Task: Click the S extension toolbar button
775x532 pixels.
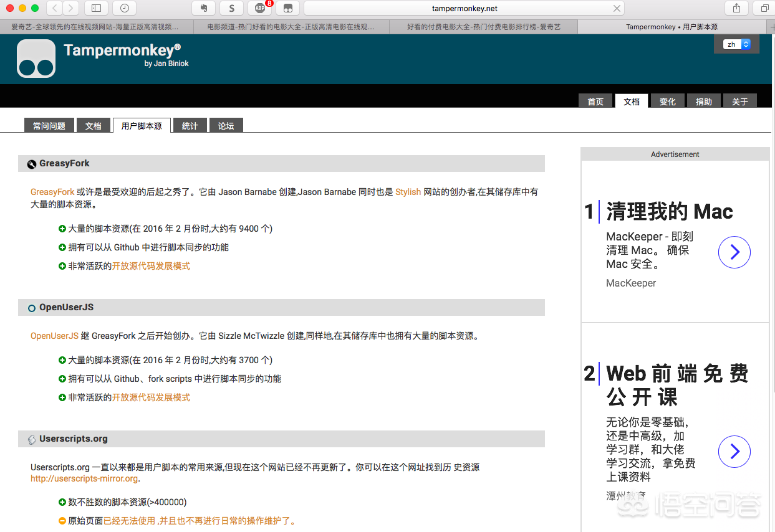Action: pyautogui.click(x=232, y=8)
